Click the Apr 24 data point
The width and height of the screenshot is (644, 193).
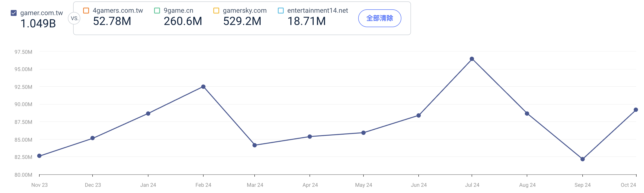[x=310, y=137]
